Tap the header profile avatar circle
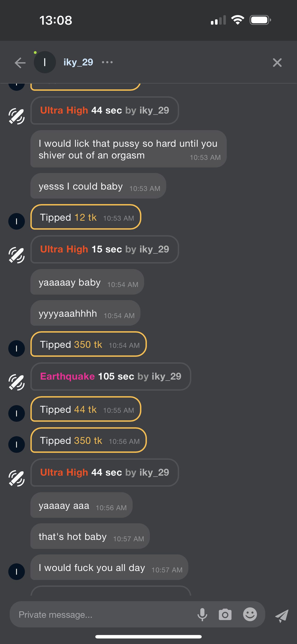 (x=45, y=62)
